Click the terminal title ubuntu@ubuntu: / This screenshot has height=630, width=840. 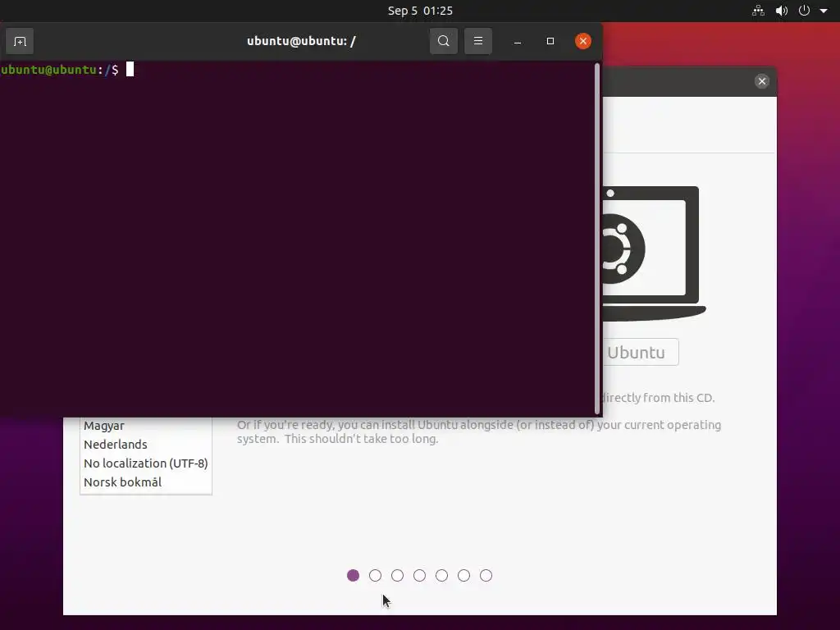pos(301,41)
